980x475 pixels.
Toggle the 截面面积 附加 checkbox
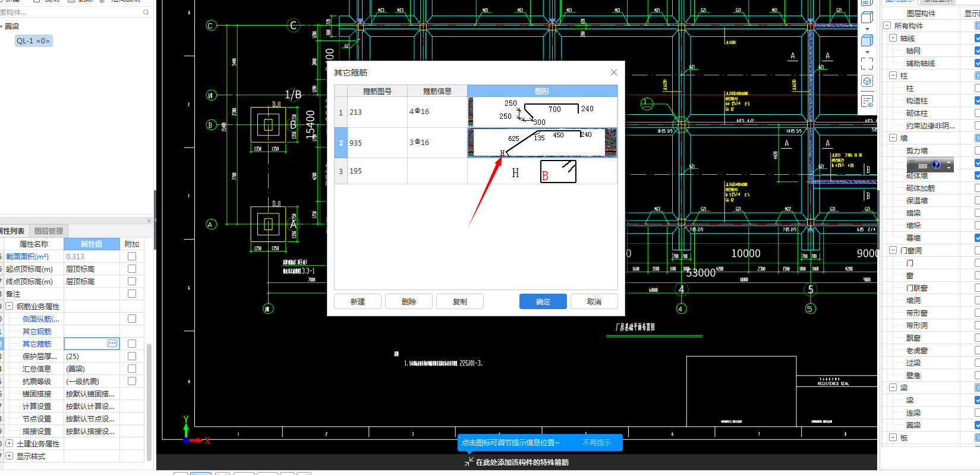[132, 256]
